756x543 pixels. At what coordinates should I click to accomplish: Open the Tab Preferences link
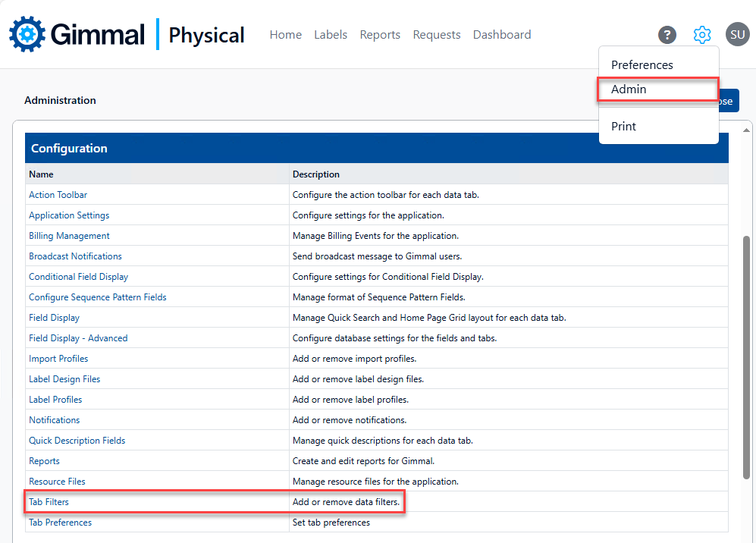[x=60, y=523]
